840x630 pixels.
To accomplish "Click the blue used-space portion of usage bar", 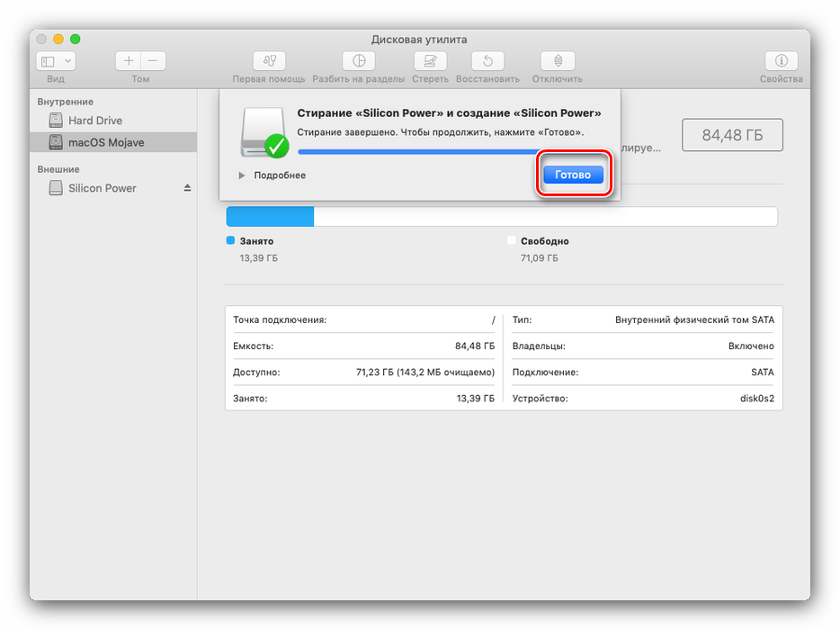I will 270,216.
